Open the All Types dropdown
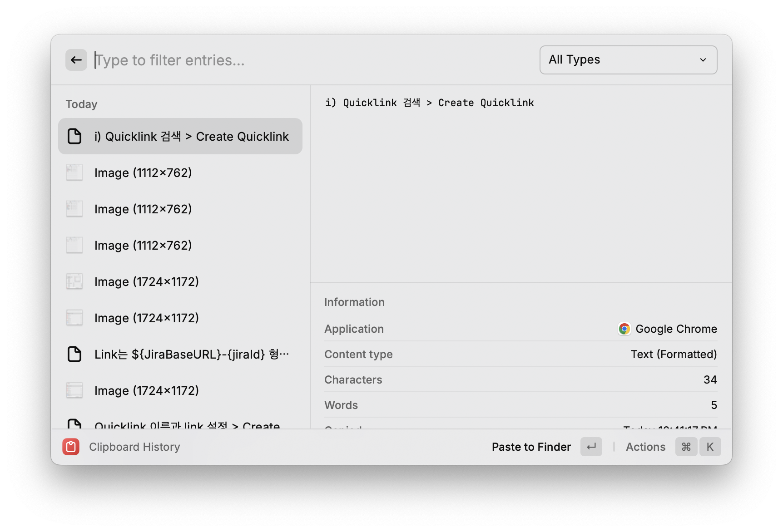Screen dimensions: 783x532 click(628, 60)
